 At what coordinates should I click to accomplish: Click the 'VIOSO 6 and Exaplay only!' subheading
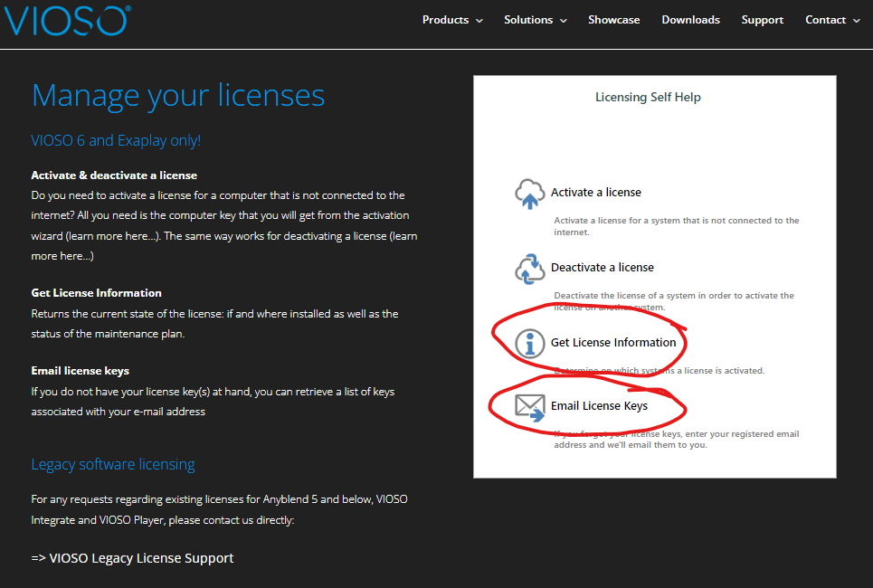pyautogui.click(x=116, y=140)
